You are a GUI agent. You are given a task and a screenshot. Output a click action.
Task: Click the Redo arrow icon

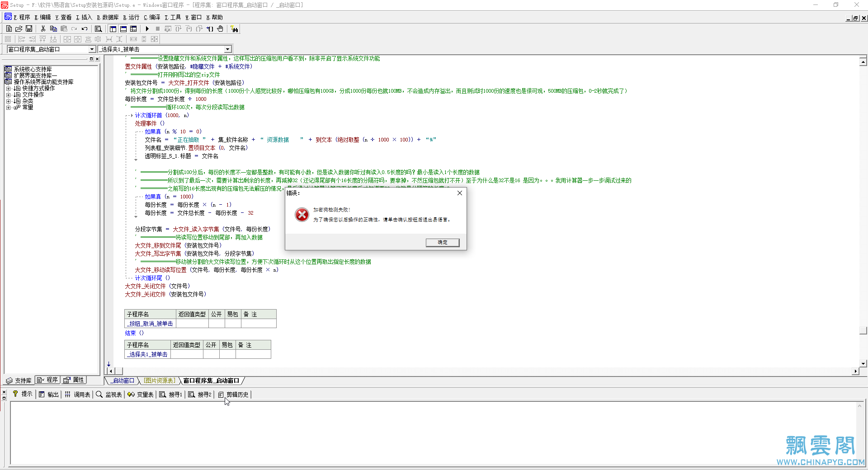click(74, 28)
